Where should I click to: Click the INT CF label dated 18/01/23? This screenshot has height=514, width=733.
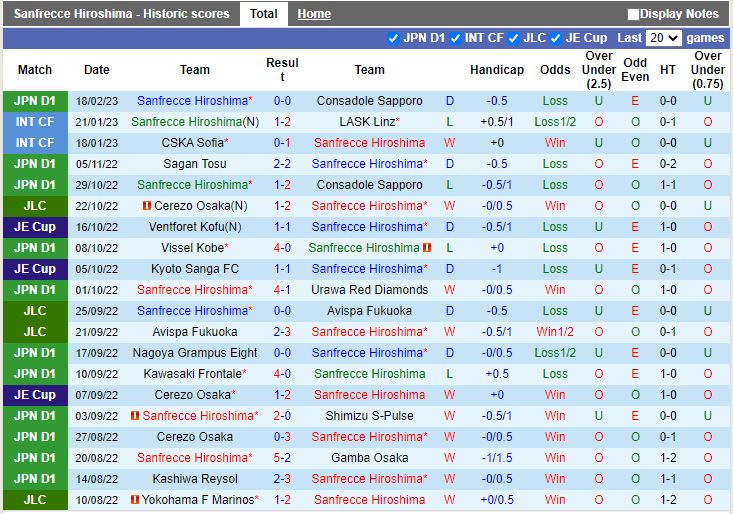click(35, 143)
